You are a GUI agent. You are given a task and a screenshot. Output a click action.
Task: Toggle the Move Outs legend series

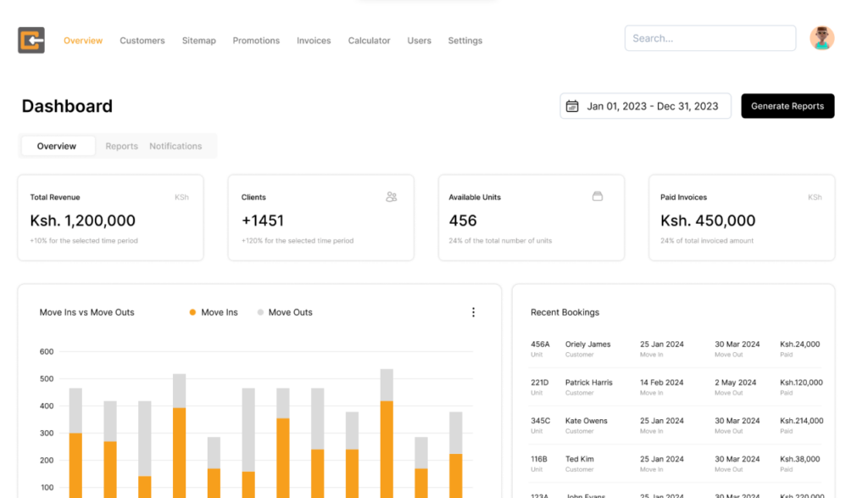click(285, 312)
